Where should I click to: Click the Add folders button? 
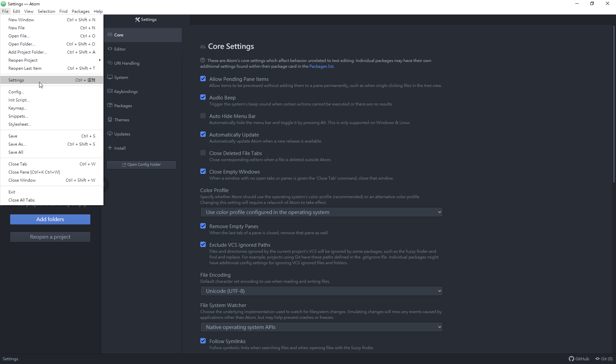click(50, 219)
